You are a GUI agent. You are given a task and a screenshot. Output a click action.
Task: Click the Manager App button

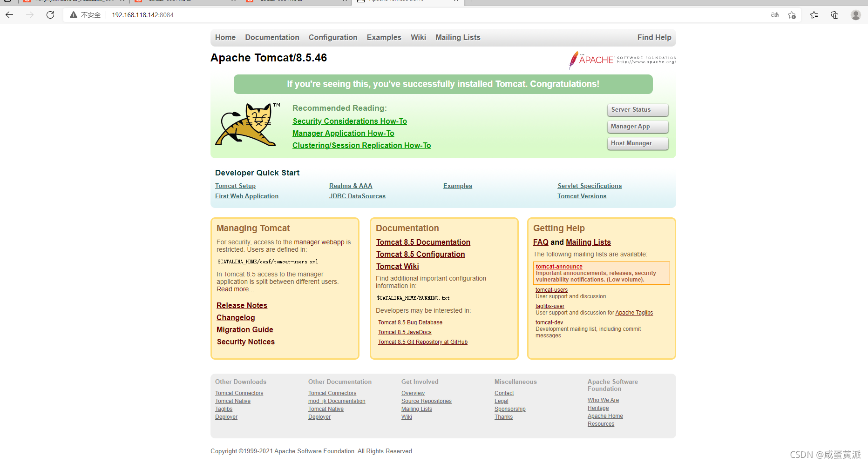[637, 127]
